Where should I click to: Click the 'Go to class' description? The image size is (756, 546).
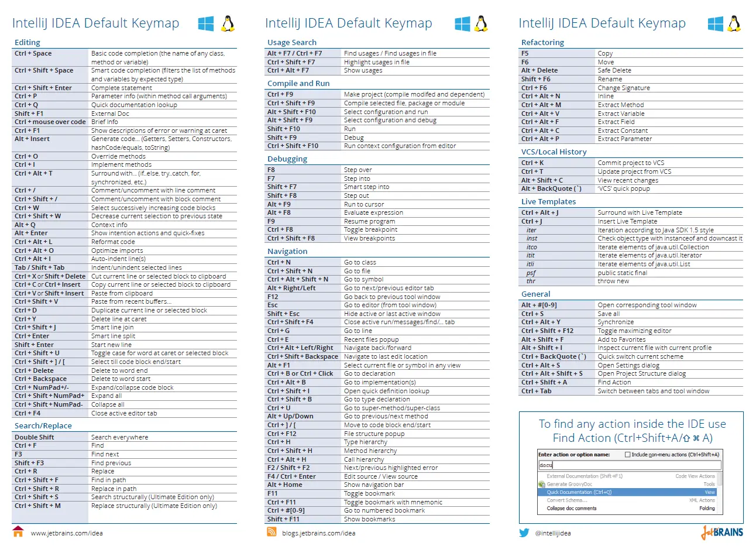point(360,263)
